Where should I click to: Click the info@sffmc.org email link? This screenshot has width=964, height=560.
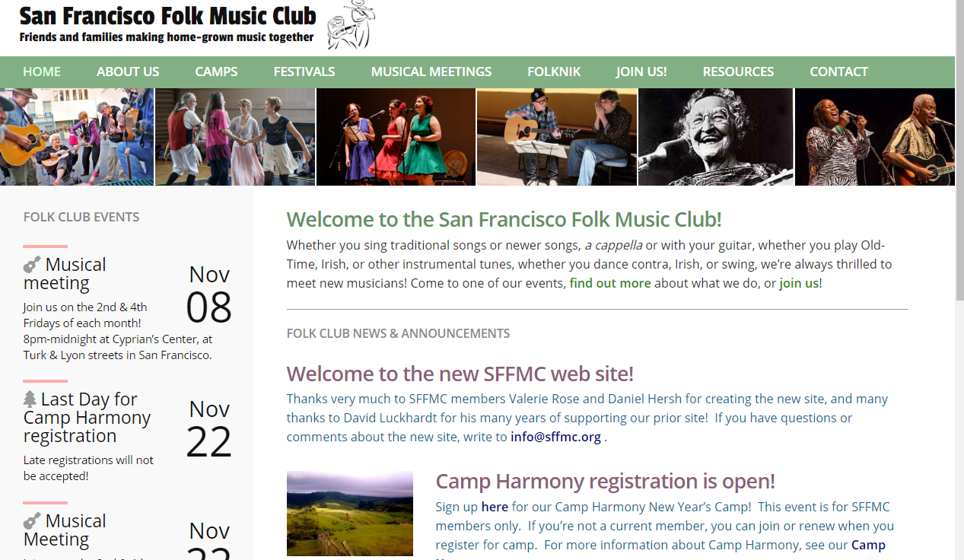[555, 437]
